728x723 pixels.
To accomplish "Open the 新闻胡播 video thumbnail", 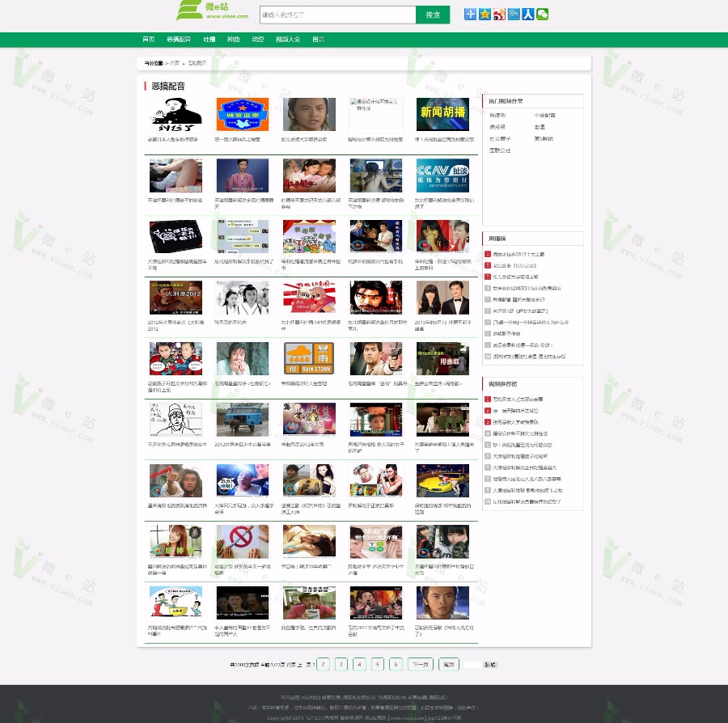I will pyautogui.click(x=442, y=114).
